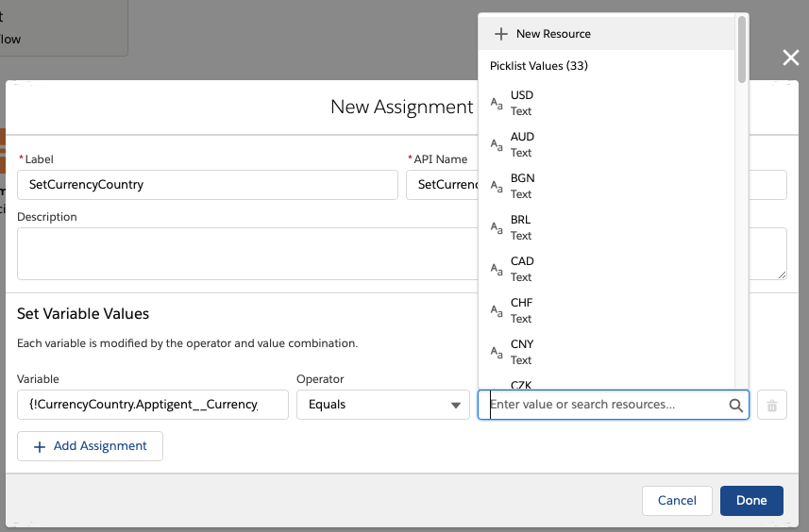Choose the BRL picklist value
The height and width of the screenshot is (532, 809).
606,228
